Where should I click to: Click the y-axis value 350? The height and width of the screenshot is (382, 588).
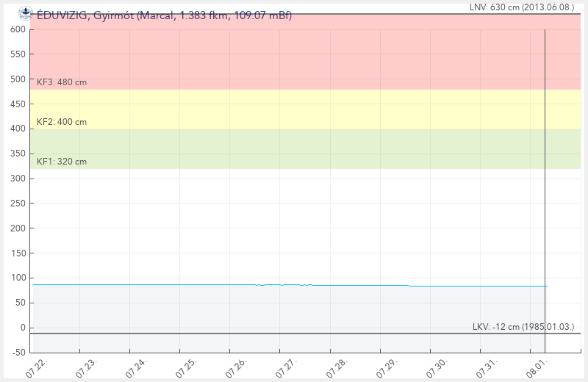point(18,154)
